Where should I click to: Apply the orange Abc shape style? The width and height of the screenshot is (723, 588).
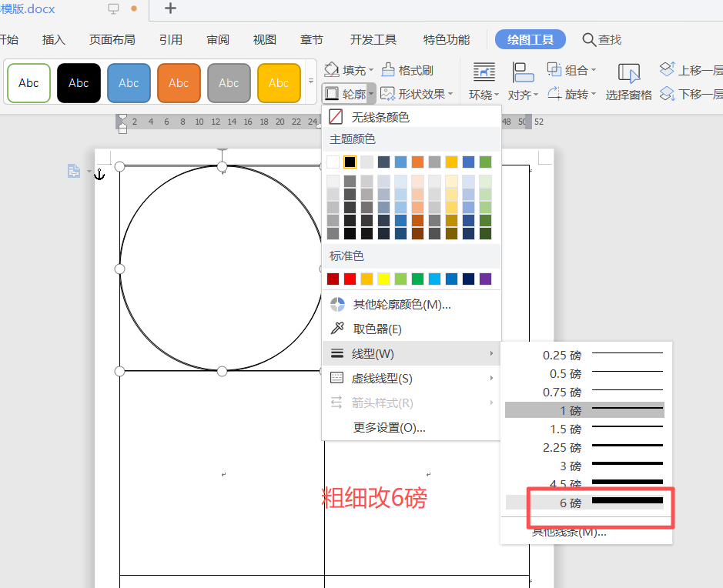pyautogui.click(x=179, y=83)
